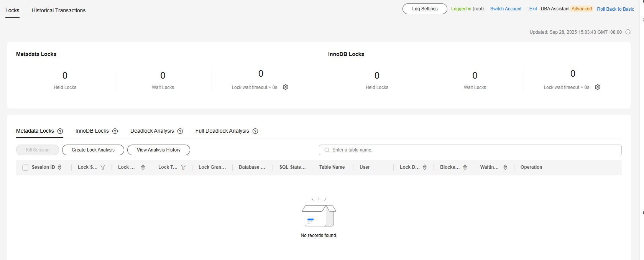Open Metadata Locks wait timeout settings gear
644x260 pixels.
click(286, 87)
